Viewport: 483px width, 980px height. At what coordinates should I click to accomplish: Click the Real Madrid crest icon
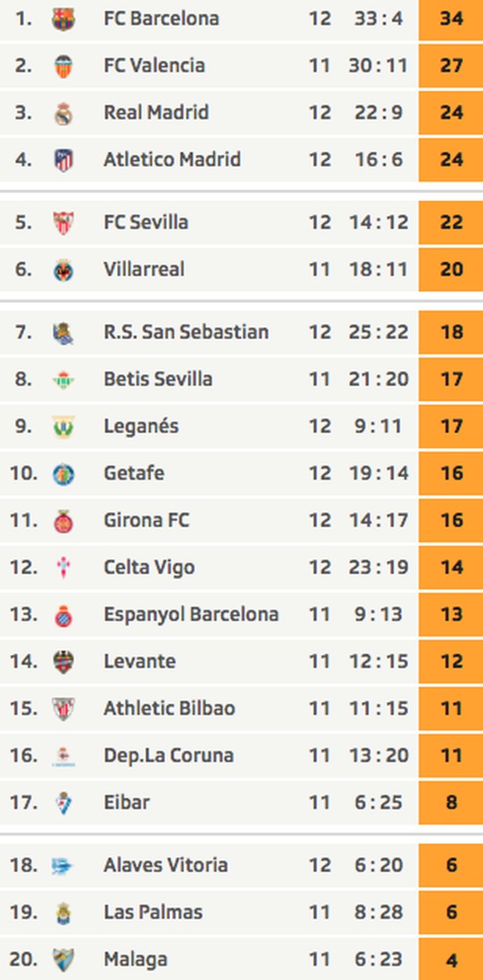click(64, 114)
